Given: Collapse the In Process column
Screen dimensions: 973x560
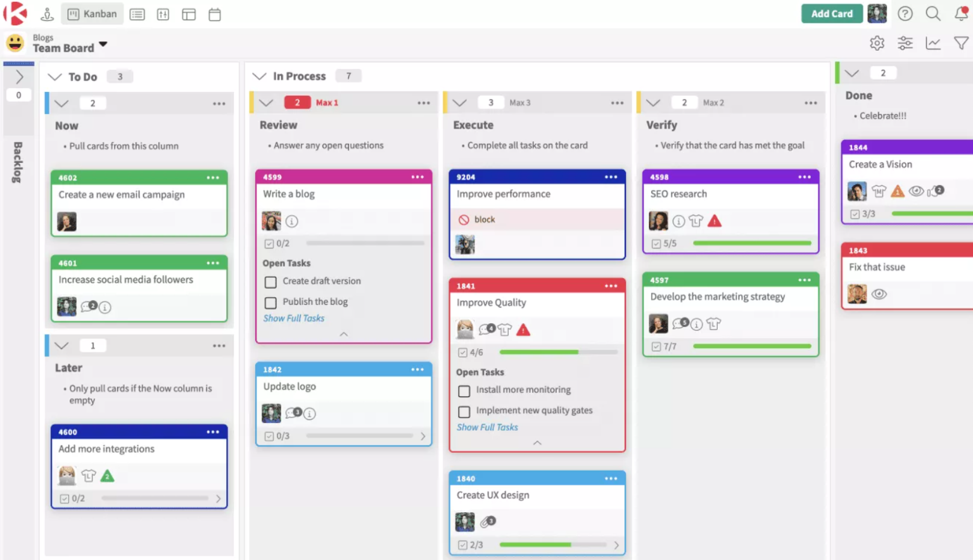Looking at the screenshot, I should pos(260,75).
